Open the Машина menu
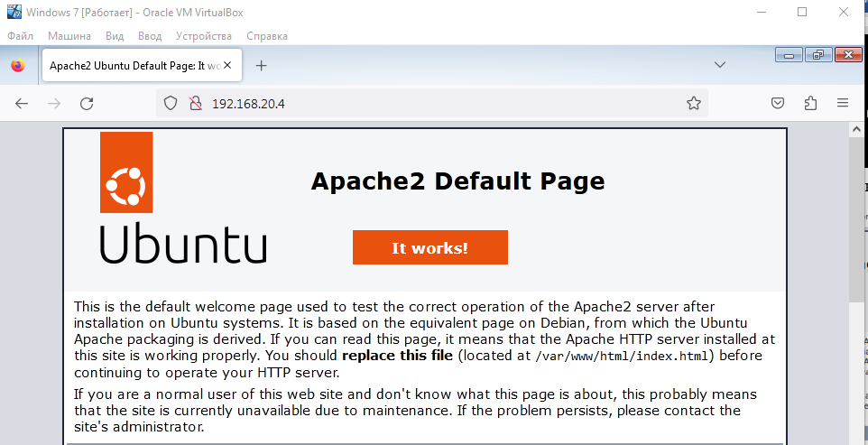Viewport: 868px width, 445px height. (69, 36)
